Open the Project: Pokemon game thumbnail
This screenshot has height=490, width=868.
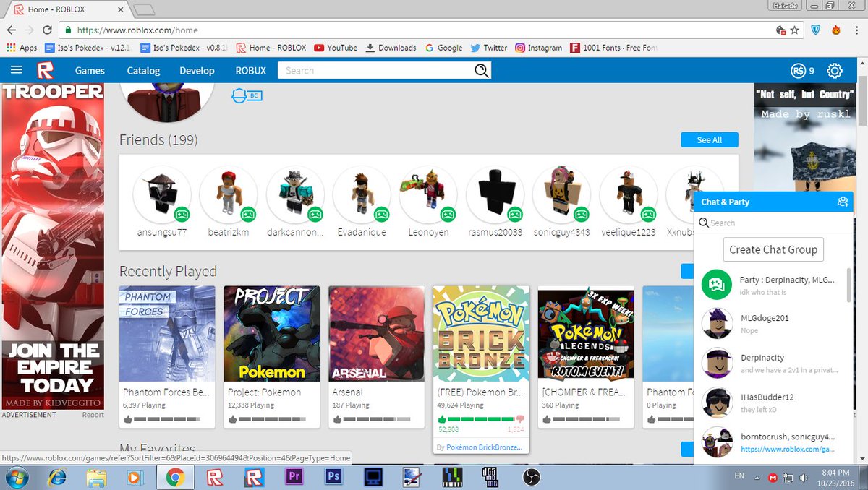pyautogui.click(x=272, y=333)
